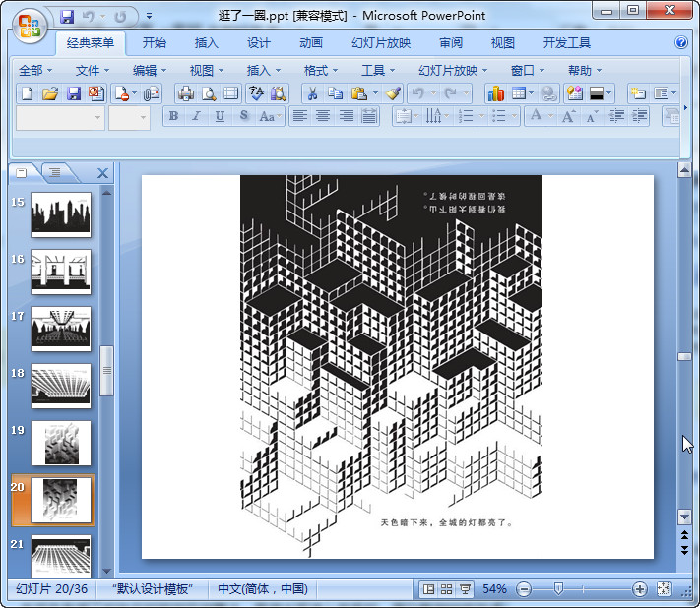The width and height of the screenshot is (700, 608).
Task: Click the Open folder icon
Action: point(50,93)
